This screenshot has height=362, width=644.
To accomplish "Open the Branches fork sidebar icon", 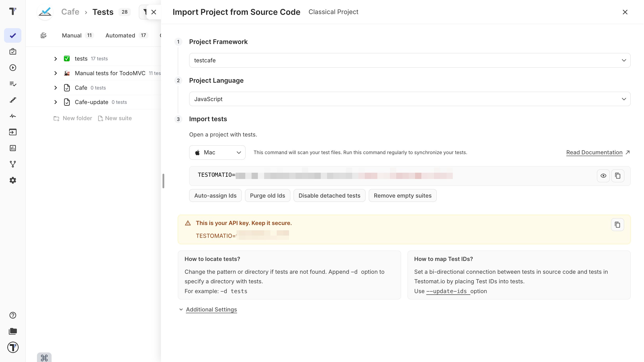I will pos(13,164).
